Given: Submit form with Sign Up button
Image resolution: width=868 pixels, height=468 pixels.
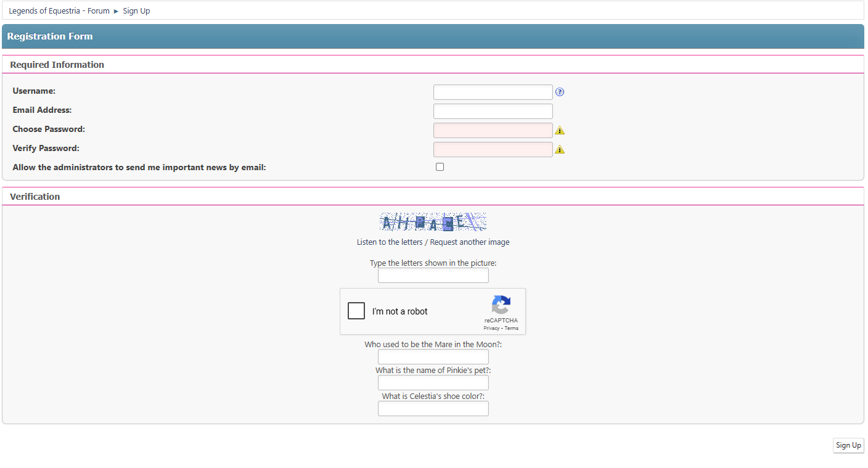Looking at the screenshot, I should (848, 445).
